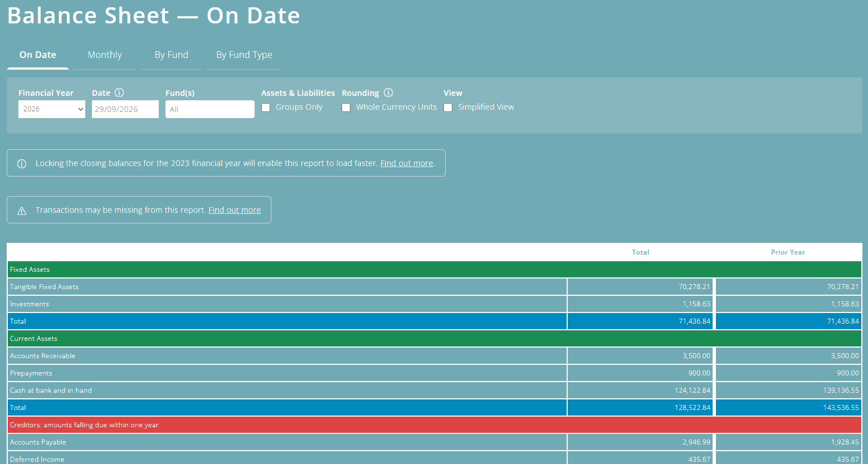Viewport: 868px width, 464px height.
Task: Select the Accounts Receivable row label
Action: coord(43,356)
